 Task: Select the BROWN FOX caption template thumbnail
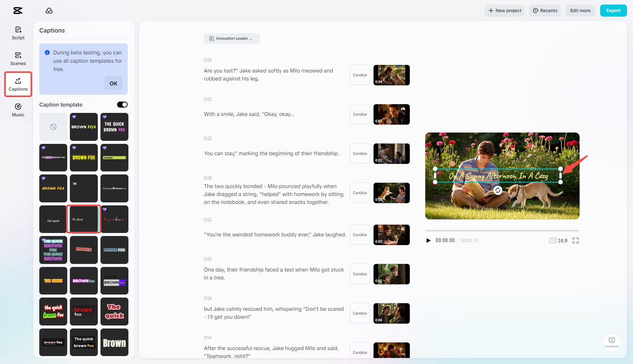[x=83, y=127]
